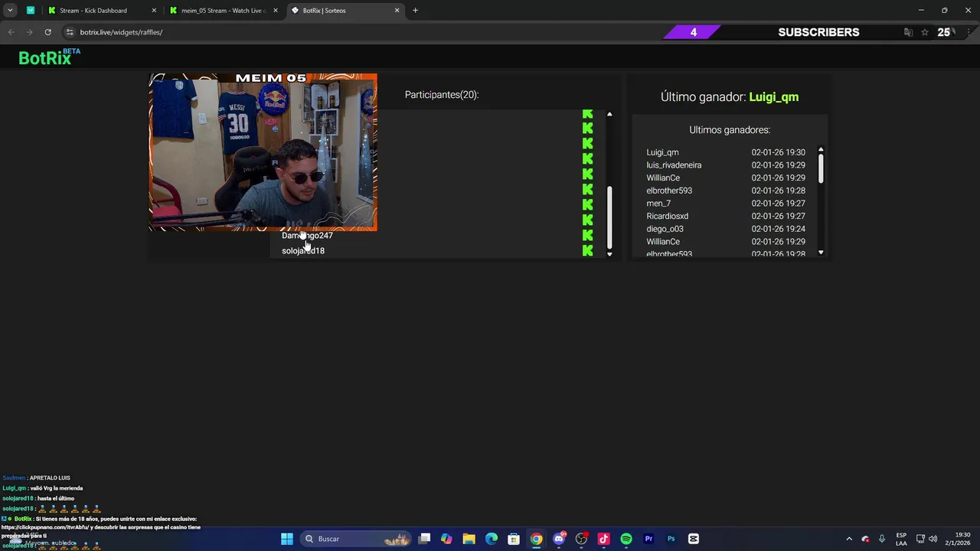Screen dimensions: 980x551
Task: Open Discord from taskbar
Action: 559,539
